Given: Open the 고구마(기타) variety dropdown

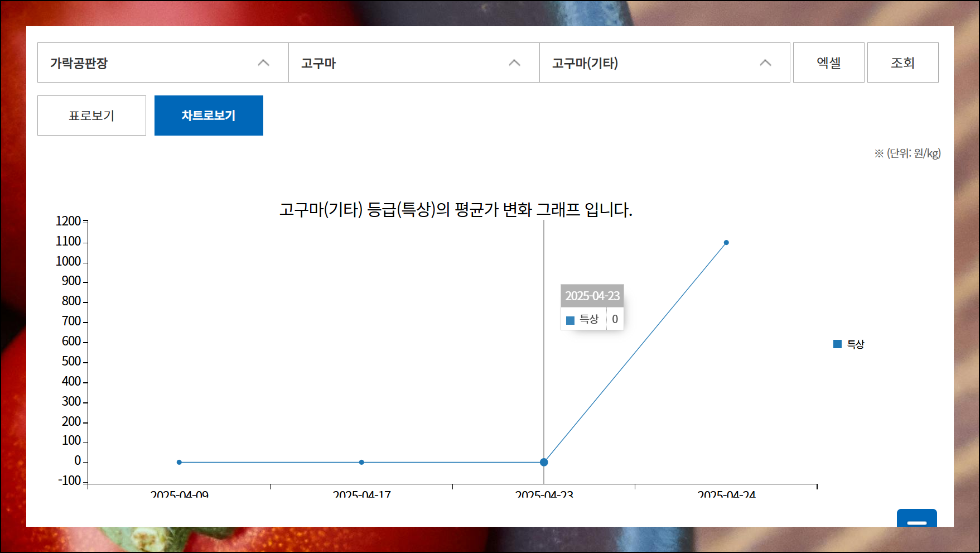Looking at the screenshot, I should pos(665,62).
